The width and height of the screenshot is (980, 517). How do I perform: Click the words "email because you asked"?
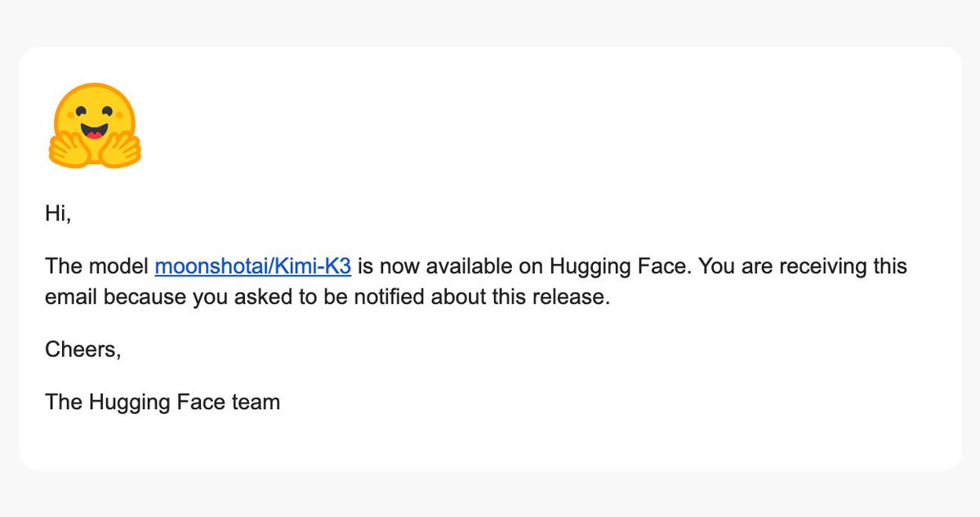tap(136, 297)
